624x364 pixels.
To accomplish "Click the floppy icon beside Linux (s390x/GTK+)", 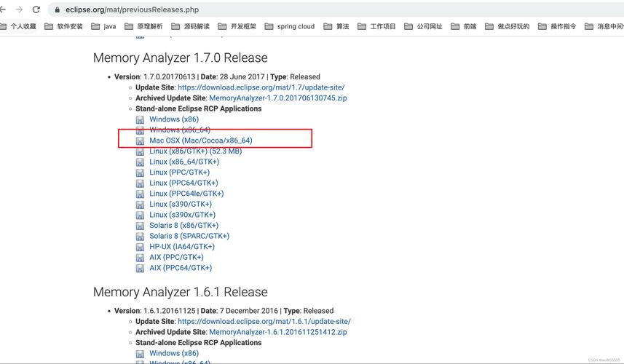I will (x=140, y=215).
